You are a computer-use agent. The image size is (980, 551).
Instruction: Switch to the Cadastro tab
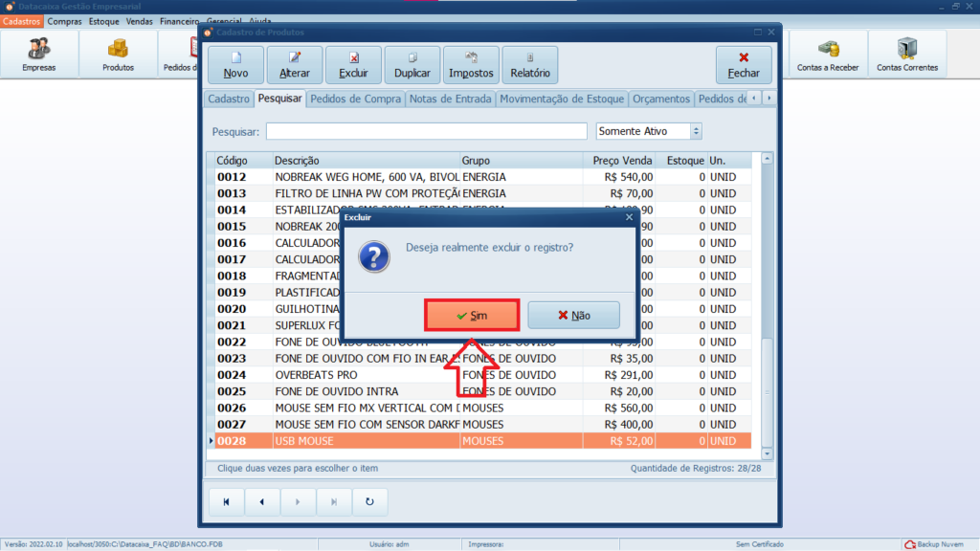[229, 99]
